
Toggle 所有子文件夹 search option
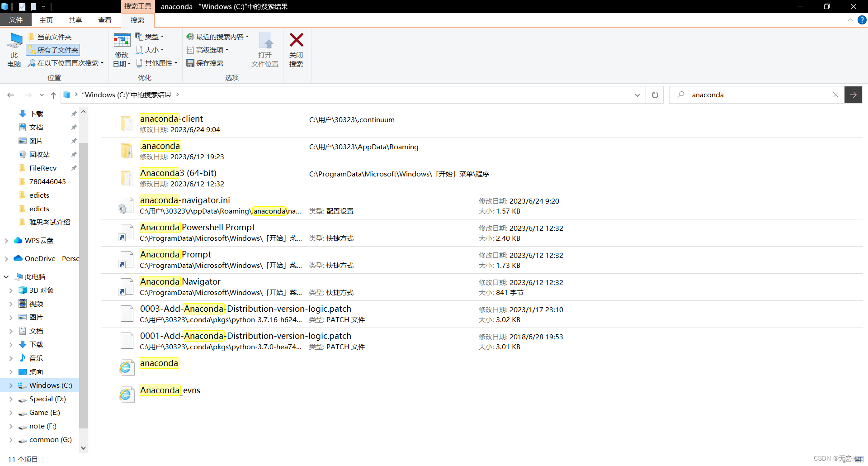53,50
